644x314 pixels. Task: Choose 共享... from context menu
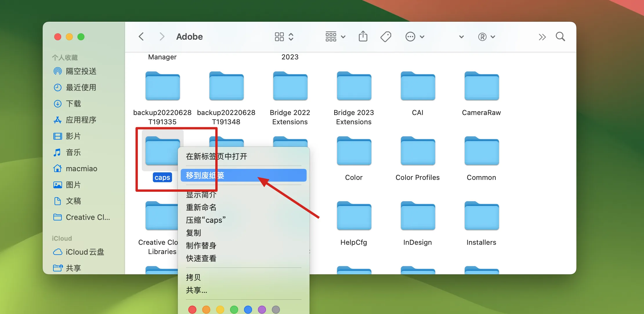244,290
